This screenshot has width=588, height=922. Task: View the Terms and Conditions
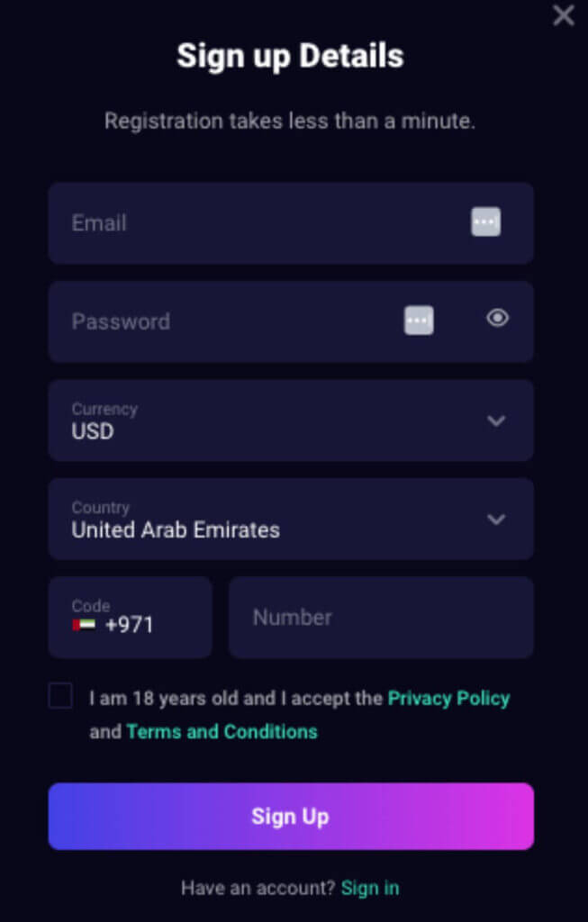(x=222, y=731)
